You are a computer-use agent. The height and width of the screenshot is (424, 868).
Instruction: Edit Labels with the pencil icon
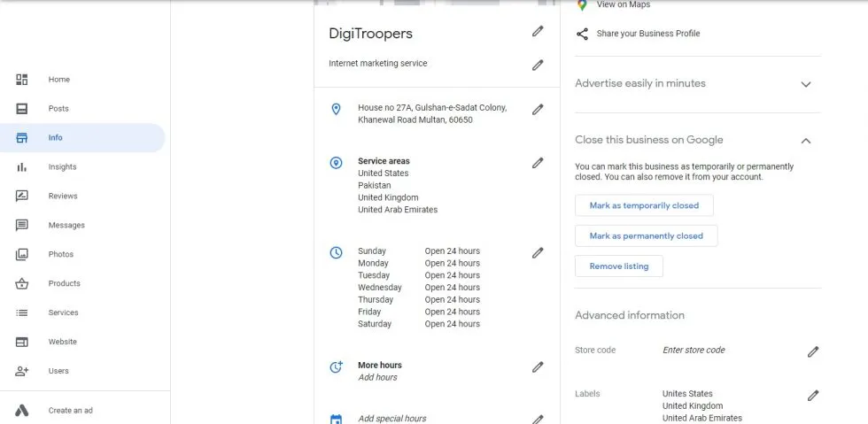(x=813, y=396)
